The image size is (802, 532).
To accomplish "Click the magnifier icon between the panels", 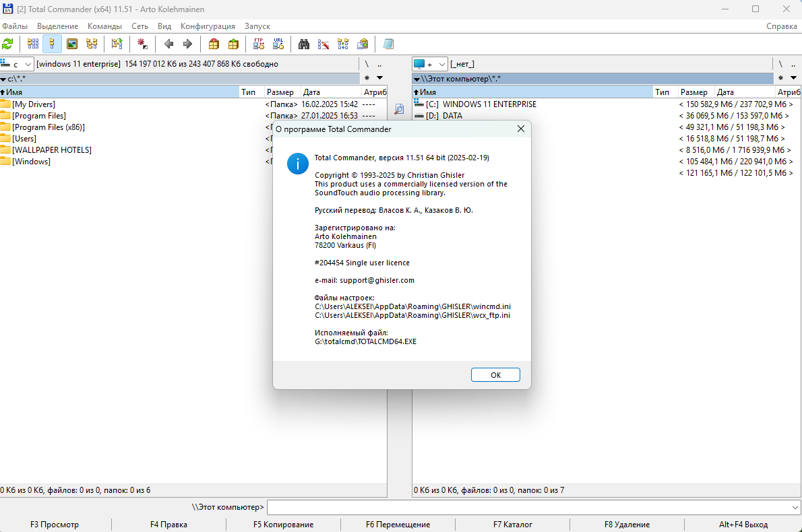I will 400,109.
